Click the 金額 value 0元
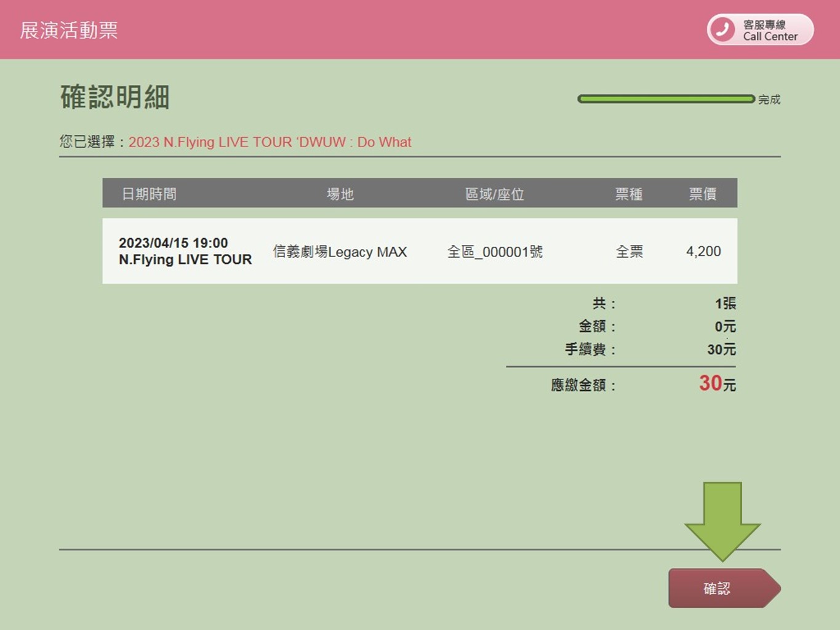The image size is (840, 630). [x=726, y=326]
